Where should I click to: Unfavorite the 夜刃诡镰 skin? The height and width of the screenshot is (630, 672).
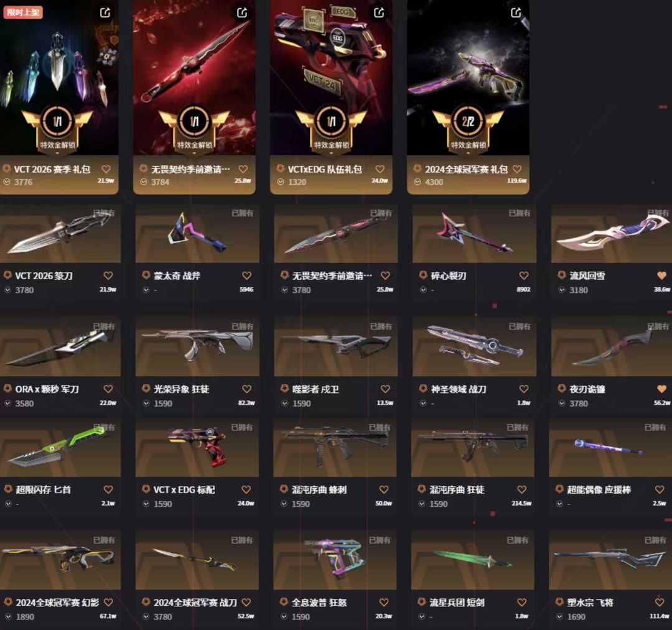[661, 389]
